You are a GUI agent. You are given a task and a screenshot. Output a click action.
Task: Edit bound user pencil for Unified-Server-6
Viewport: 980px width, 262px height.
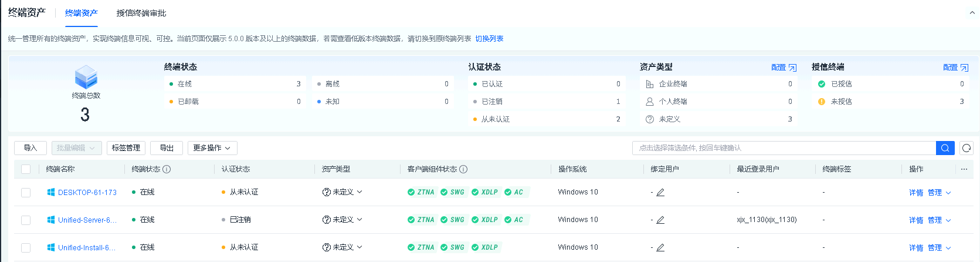pyautogui.click(x=660, y=220)
